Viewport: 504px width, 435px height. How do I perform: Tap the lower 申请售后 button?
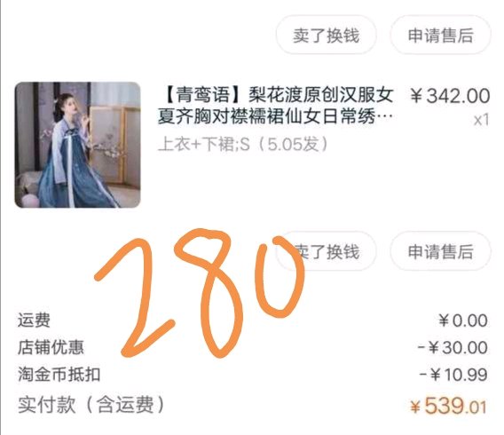440,251
